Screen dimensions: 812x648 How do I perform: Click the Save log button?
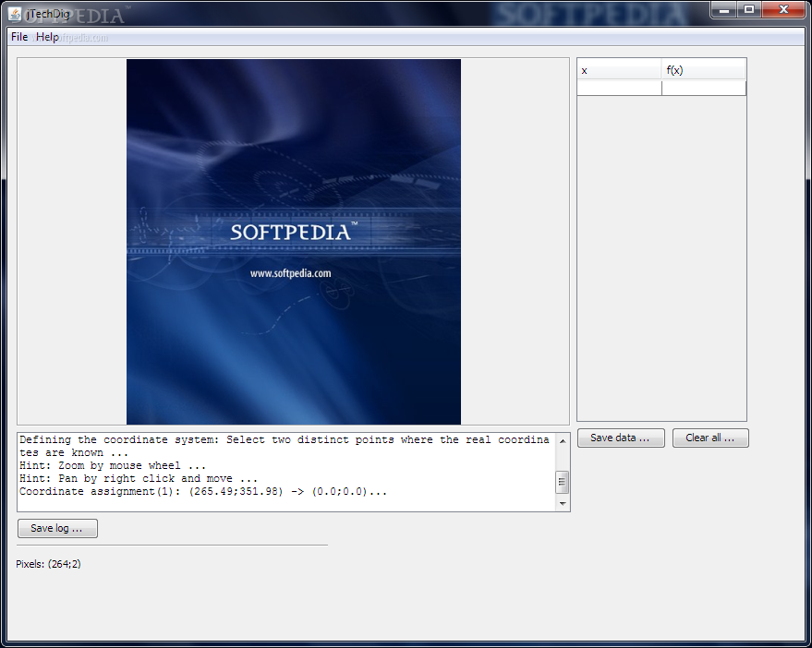point(57,528)
